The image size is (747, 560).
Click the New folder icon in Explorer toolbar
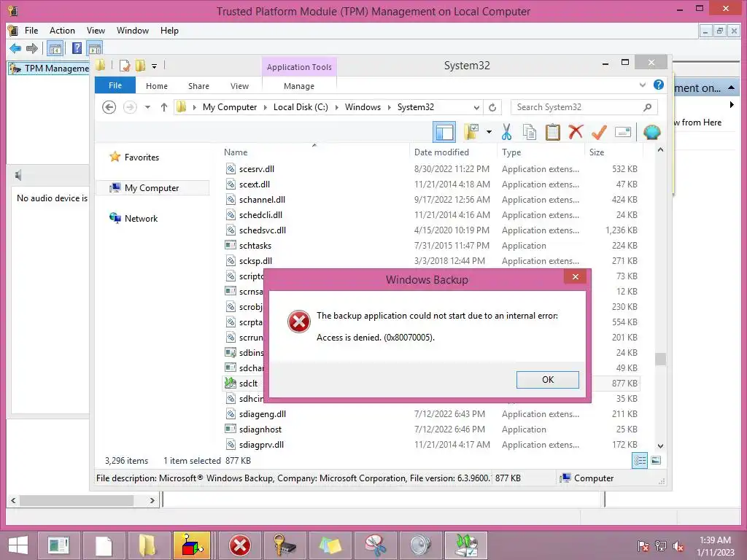click(x=472, y=132)
